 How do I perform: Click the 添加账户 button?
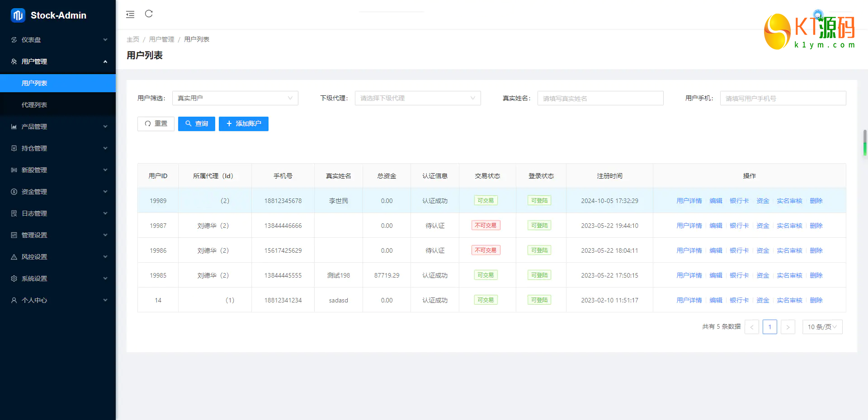pyautogui.click(x=244, y=124)
